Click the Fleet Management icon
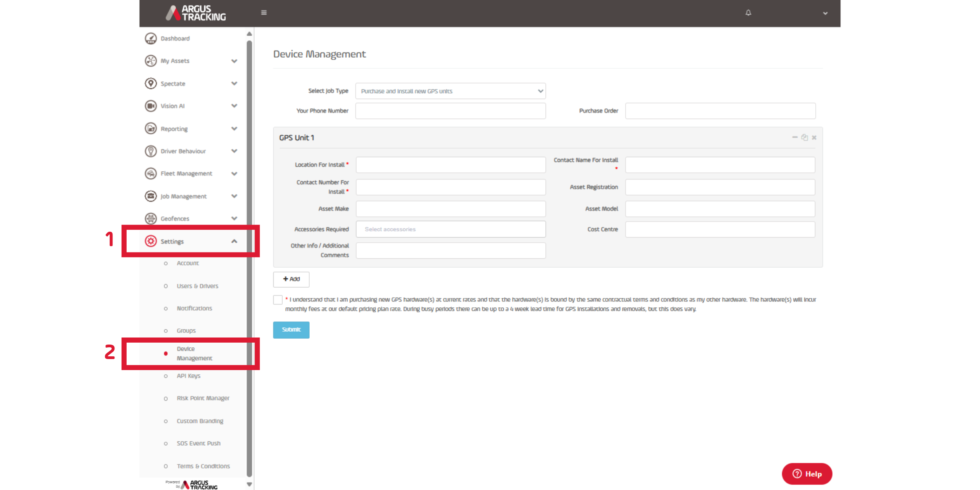The height and width of the screenshot is (490, 980). [x=151, y=173]
